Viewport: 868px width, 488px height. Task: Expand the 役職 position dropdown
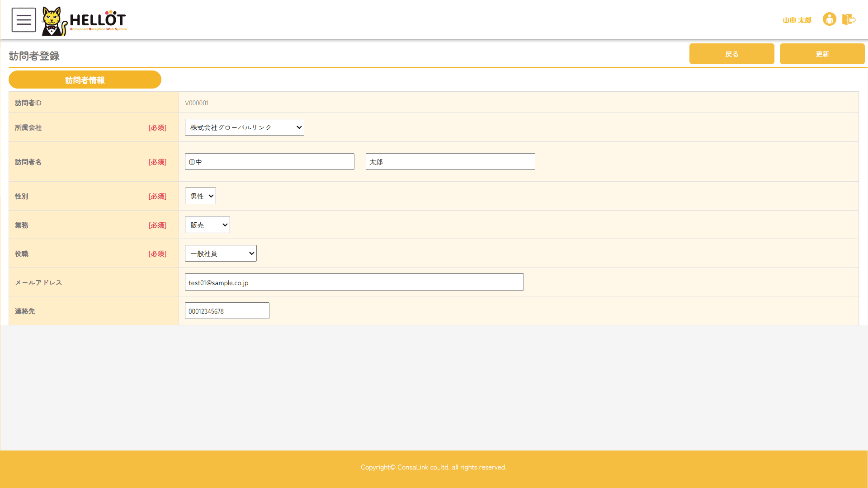[x=221, y=253]
